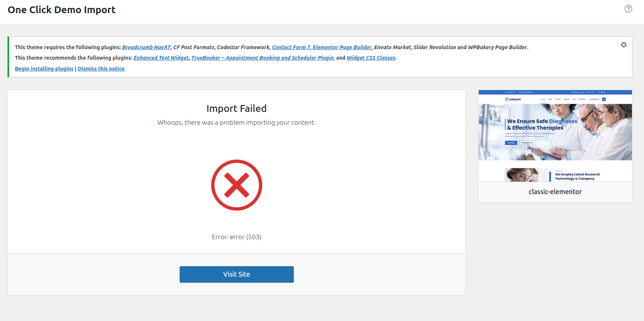Click the Labpeak logo in demo preview
Image resolution: width=644 pixels, height=321 pixels.
(x=513, y=99)
